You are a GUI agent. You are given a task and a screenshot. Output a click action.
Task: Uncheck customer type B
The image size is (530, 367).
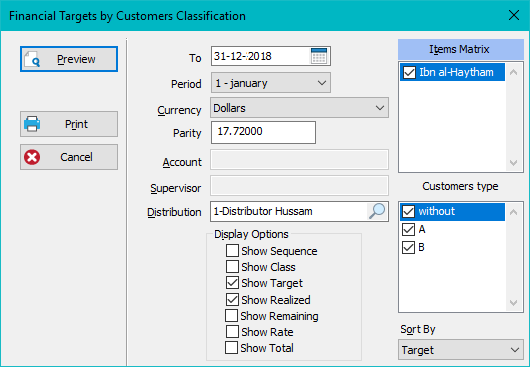click(x=409, y=247)
